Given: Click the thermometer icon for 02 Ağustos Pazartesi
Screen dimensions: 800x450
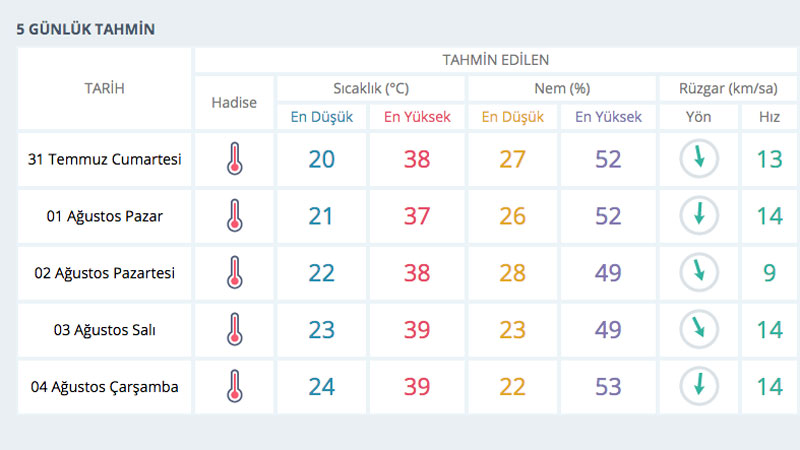Looking at the screenshot, I should [234, 272].
